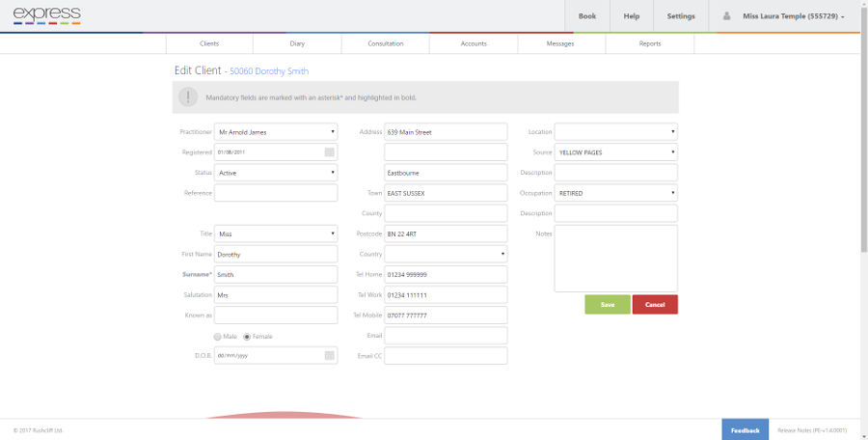Open the Accounts tab
The image size is (868, 440).
click(474, 43)
